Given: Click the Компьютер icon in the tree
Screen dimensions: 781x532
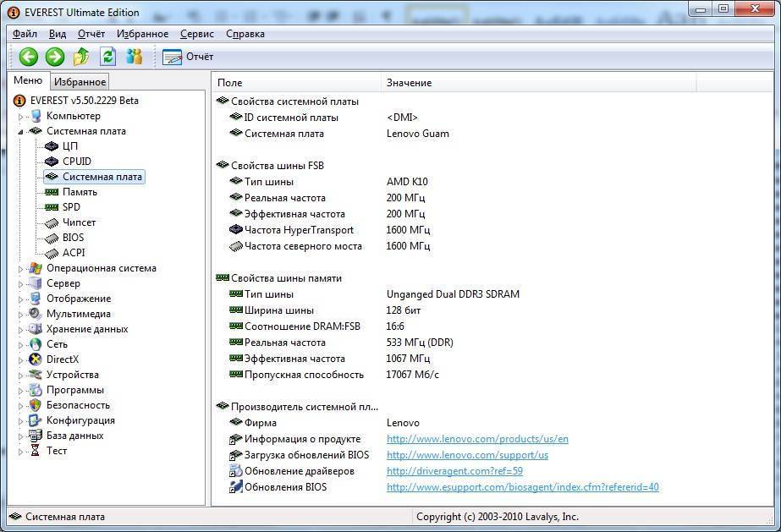Looking at the screenshot, I should click(36, 116).
